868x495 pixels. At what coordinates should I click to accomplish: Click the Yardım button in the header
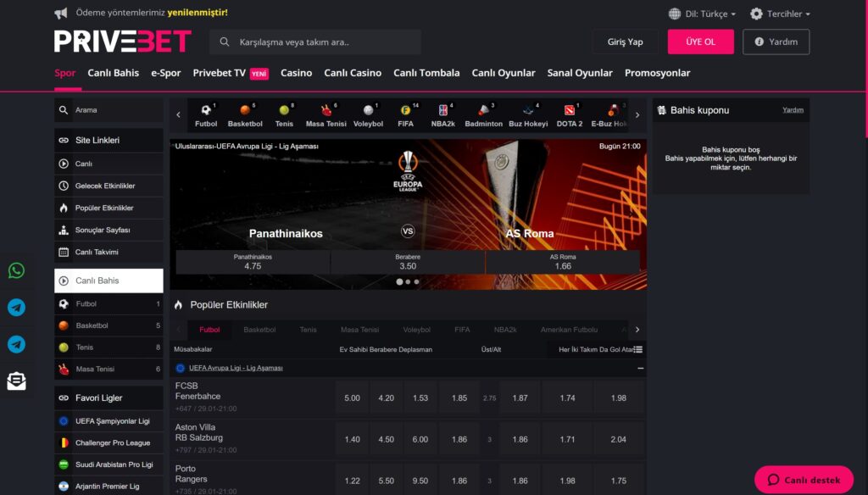click(x=776, y=42)
